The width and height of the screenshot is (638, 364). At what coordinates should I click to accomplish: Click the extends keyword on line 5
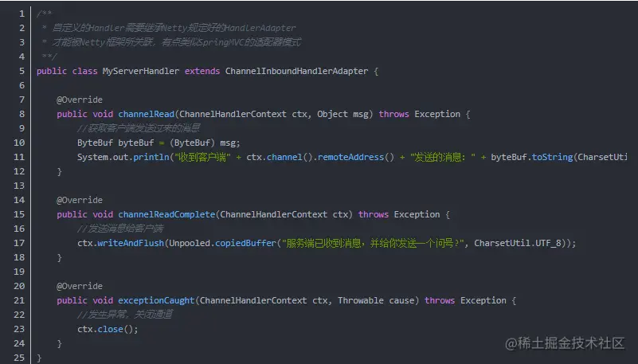pyautogui.click(x=202, y=71)
